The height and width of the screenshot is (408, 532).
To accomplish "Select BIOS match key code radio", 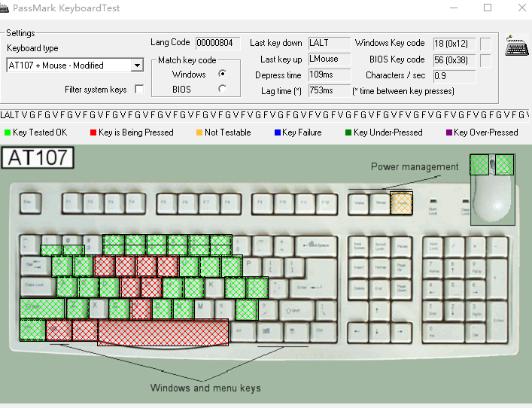I will (x=222, y=89).
